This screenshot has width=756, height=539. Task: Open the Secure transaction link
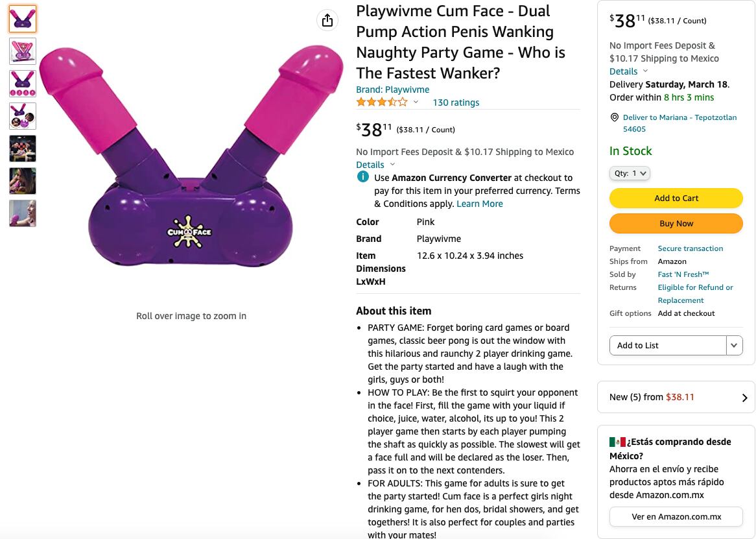pyautogui.click(x=690, y=248)
